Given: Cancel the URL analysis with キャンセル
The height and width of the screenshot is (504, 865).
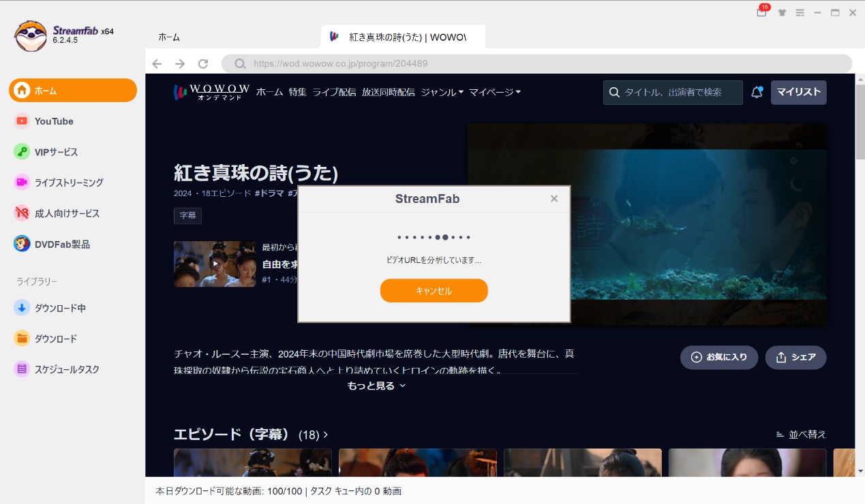Looking at the screenshot, I should tap(434, 291).
